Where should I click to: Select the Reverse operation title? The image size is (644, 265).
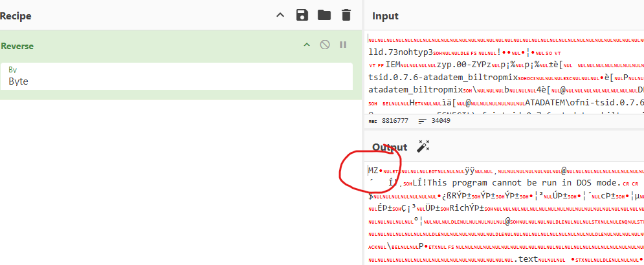(17, 46)
